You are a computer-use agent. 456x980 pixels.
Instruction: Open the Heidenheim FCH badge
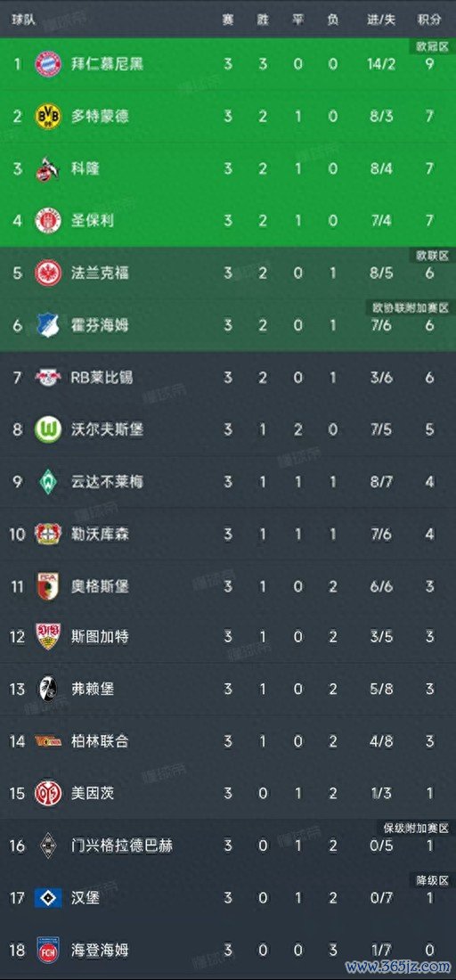point(48,951)
